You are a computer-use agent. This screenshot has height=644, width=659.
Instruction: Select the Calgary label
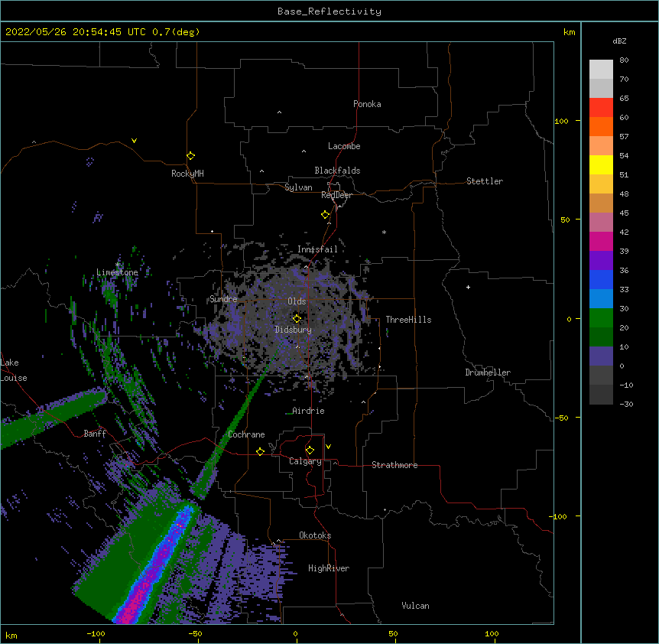coord(305,461)
